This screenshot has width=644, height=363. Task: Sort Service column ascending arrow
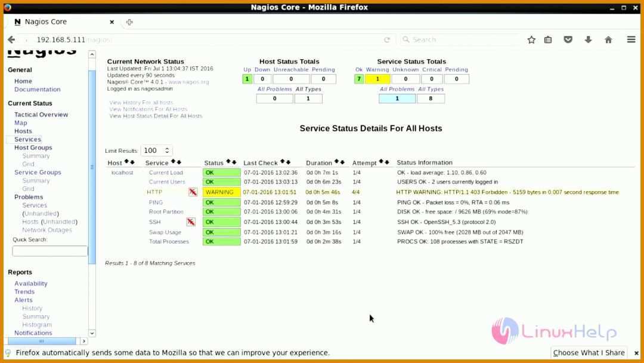173,162
